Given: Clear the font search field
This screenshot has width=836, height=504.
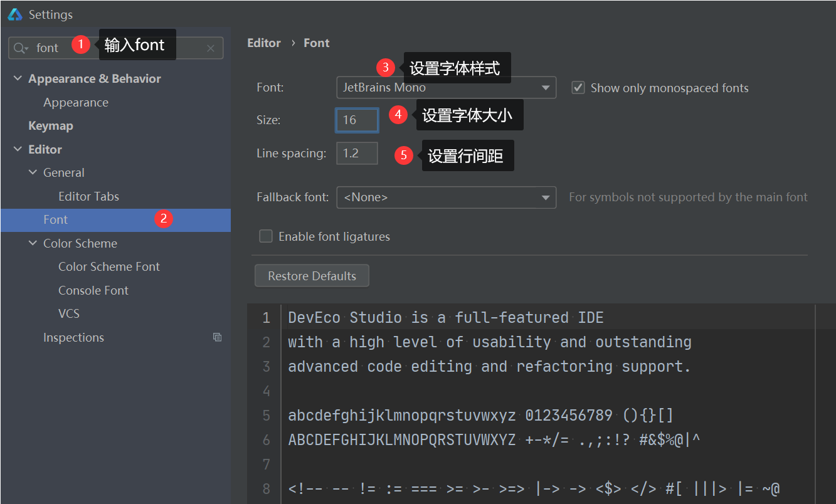Looking at the screenshot, I should click(211, 48).
